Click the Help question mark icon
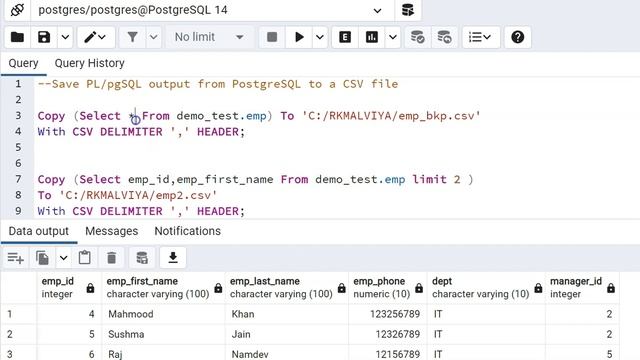The height and width of the screenshot is (360, 640). (518, 37)
